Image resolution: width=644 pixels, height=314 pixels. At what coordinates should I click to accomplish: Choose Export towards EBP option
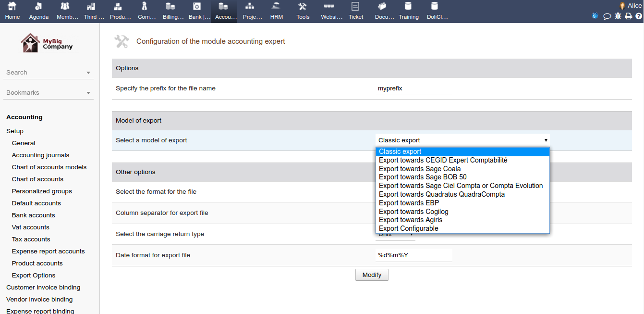click(409, 203)
